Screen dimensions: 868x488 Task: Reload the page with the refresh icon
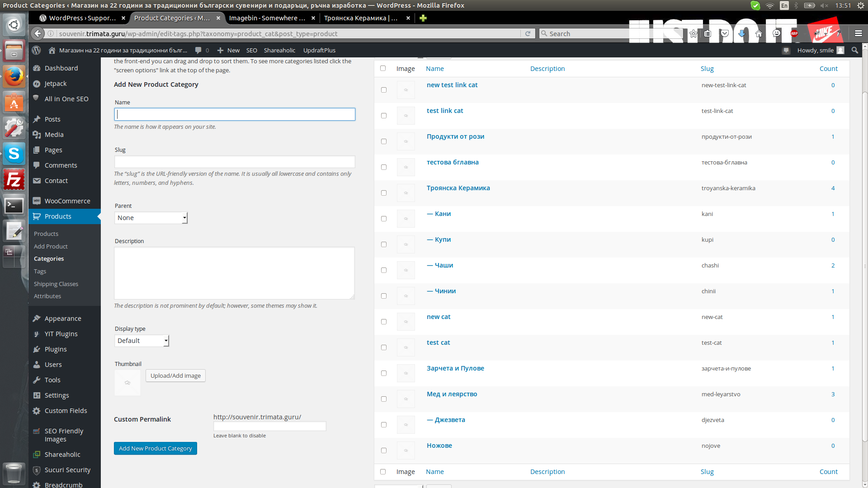[527, 33]
